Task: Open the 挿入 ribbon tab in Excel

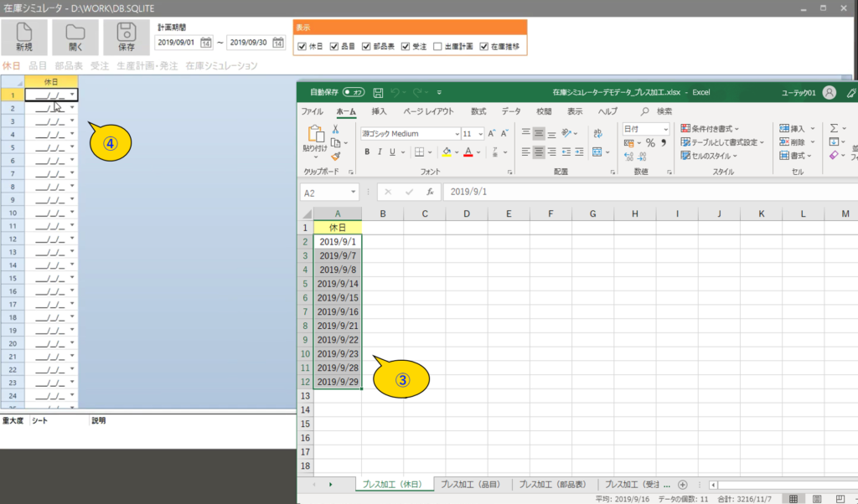Action: [x=379, y=111]
